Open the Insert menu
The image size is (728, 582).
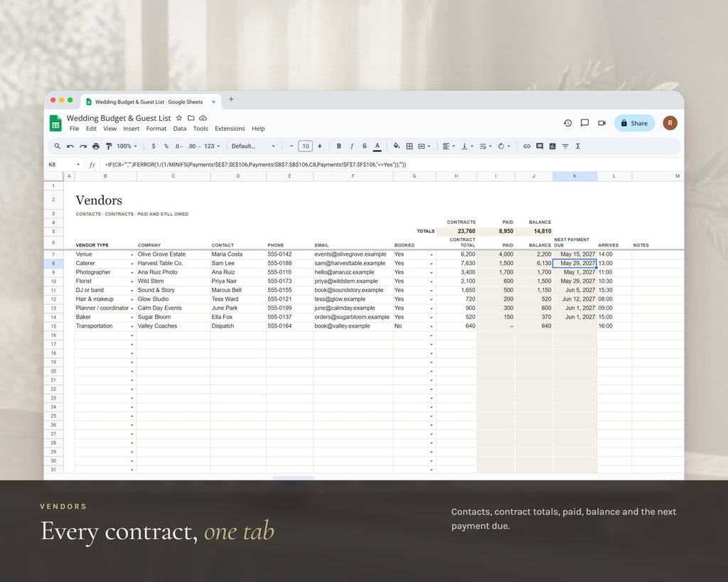pyautogui.click(x=131, y=129)
